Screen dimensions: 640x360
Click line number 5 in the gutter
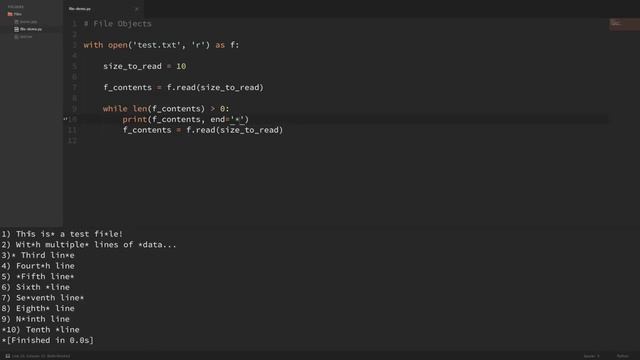click(74, 66)
